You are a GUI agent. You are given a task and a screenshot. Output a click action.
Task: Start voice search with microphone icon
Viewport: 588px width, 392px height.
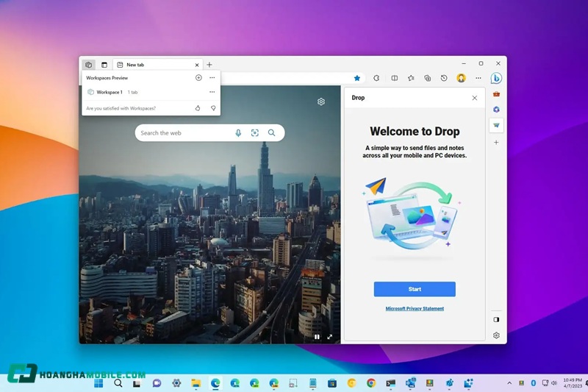pyautogui.click(x=238, y=133)
